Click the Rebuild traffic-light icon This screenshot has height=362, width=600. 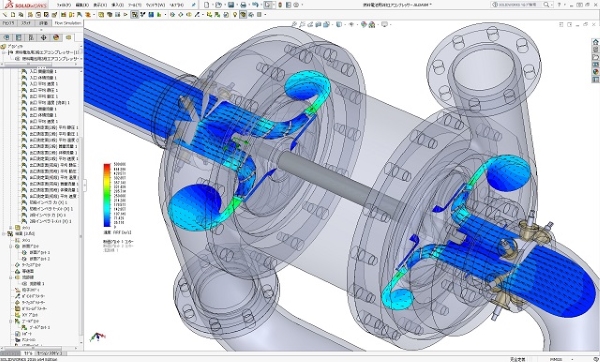(280, 5)
